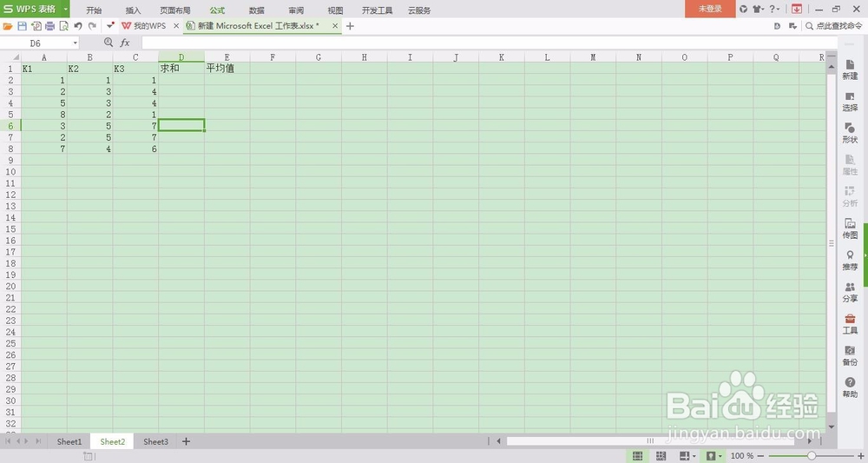Select cell A1 containing K1
868x463 pixels.
(x=44, y=68)
